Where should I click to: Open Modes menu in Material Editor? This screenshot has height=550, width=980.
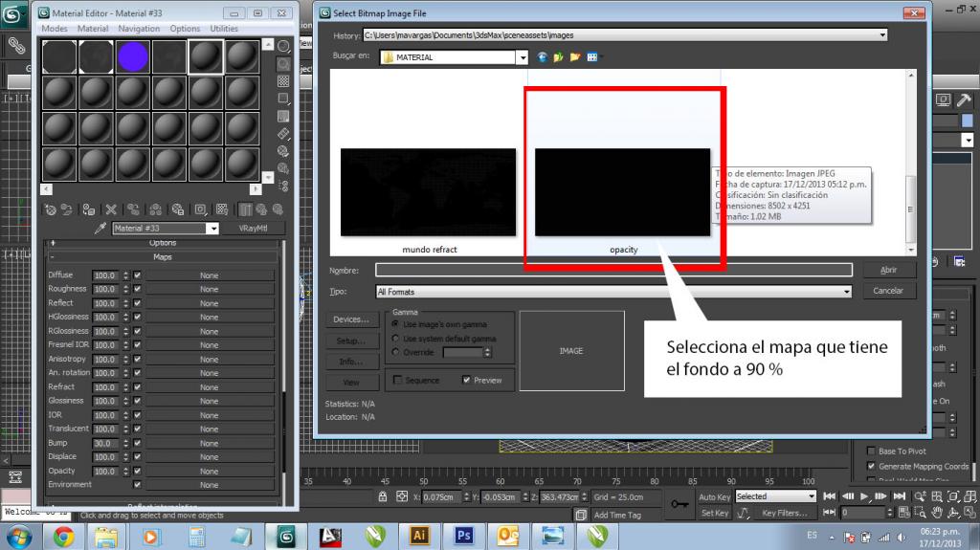tap(55, 29)
